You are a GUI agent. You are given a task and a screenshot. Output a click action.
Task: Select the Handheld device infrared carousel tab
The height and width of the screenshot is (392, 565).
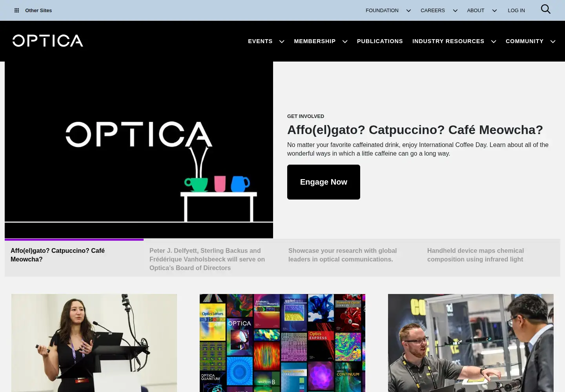coord(491,258)
